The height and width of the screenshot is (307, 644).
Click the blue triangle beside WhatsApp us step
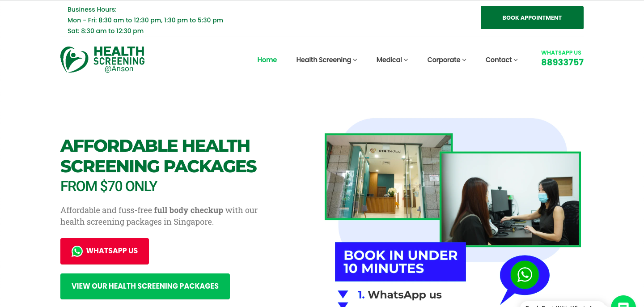[343, 294]
